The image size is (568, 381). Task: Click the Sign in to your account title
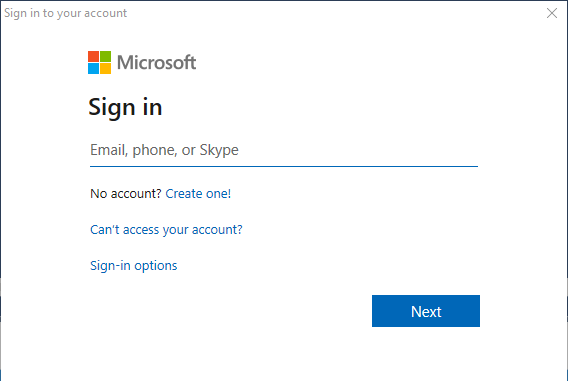[66, 13]
